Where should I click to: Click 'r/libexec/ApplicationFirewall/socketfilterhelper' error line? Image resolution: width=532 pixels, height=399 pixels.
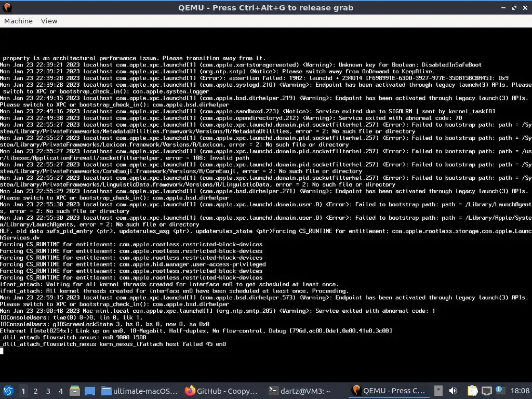click(x=125, y=158)
